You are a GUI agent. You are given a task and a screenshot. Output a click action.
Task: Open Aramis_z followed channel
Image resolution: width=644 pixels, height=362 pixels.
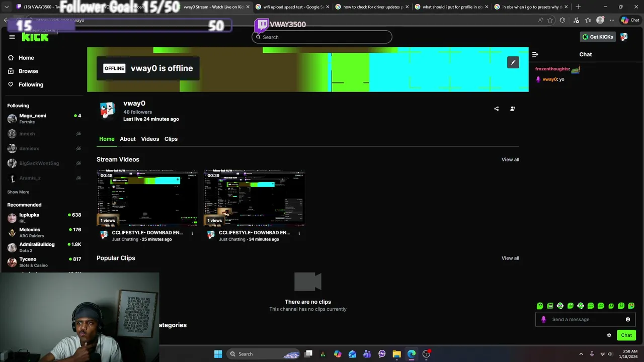pos(44,178)
